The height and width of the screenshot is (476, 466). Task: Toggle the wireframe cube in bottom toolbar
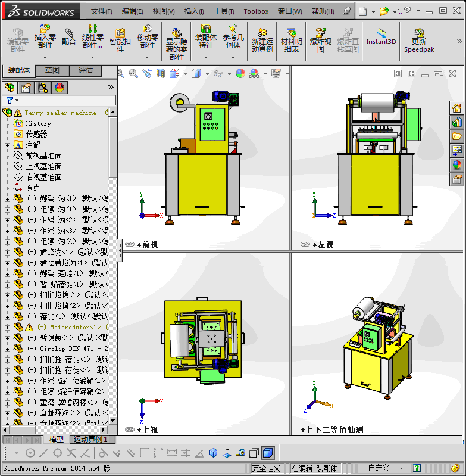pyautogui.click(x=254, y=453)
